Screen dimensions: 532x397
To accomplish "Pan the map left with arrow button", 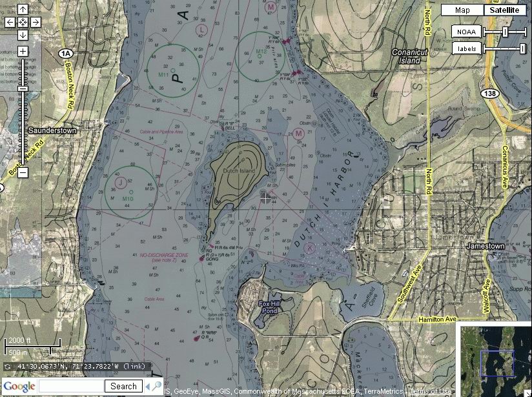I will (10, 23).
